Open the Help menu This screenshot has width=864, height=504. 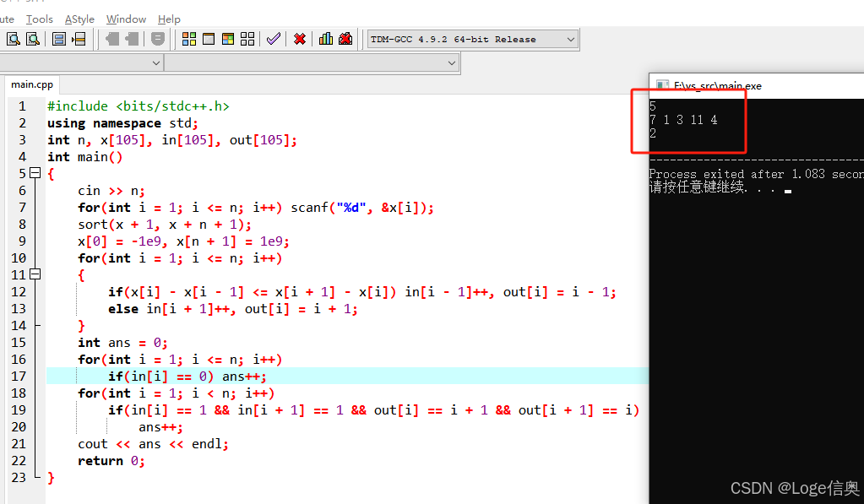169,19
